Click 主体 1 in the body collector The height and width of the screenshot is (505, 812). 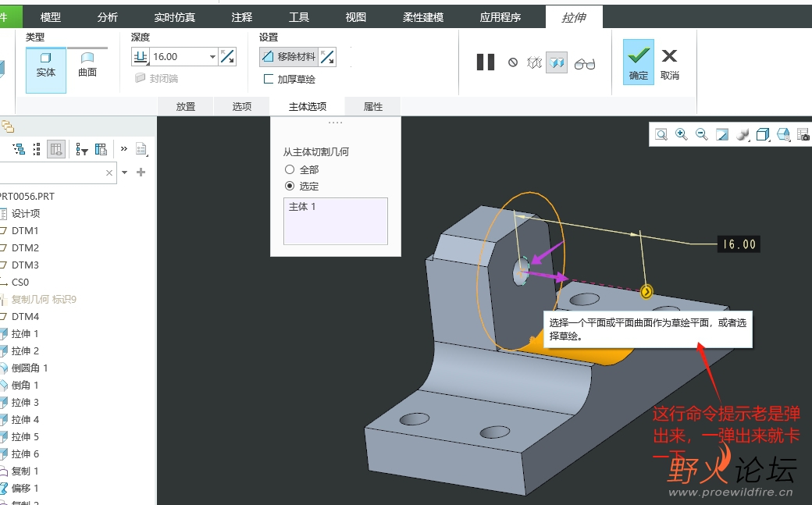[x=302, y=207]
